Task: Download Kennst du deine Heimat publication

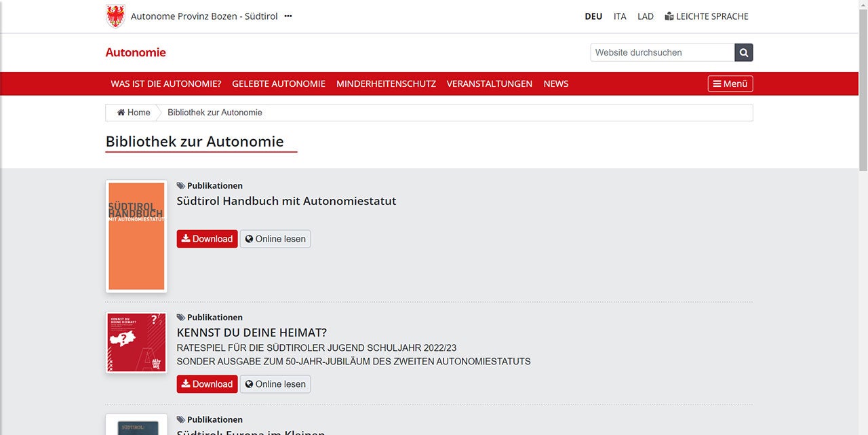Action: point(207,384)
